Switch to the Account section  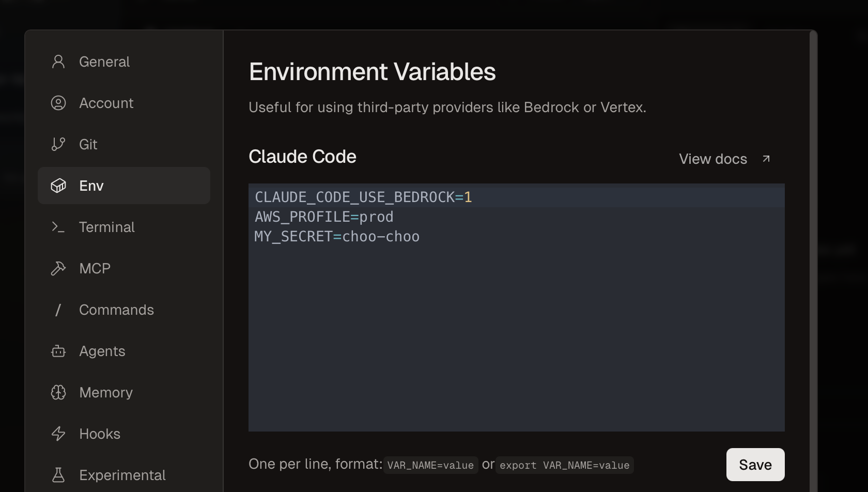(106, 103)
